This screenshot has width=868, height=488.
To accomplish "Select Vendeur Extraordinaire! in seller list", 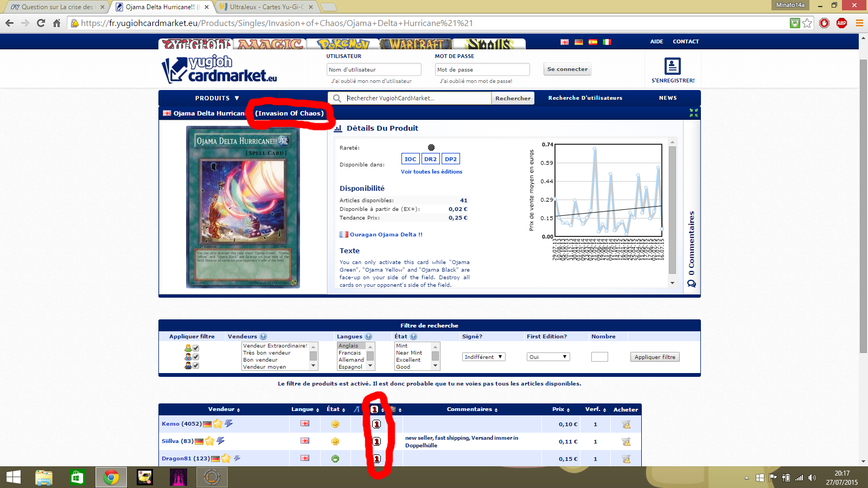I will 275,346.
